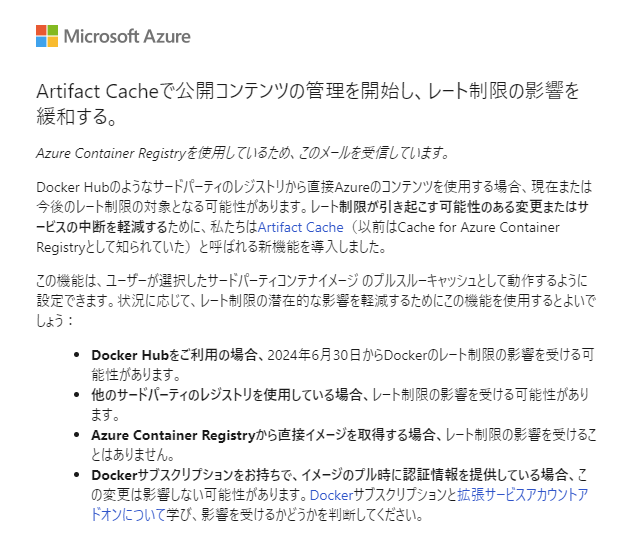Click the bullet dot beside Azure Container Registryから直接
This screenshot has width=639, height=538.
click(x=76, y=435)
